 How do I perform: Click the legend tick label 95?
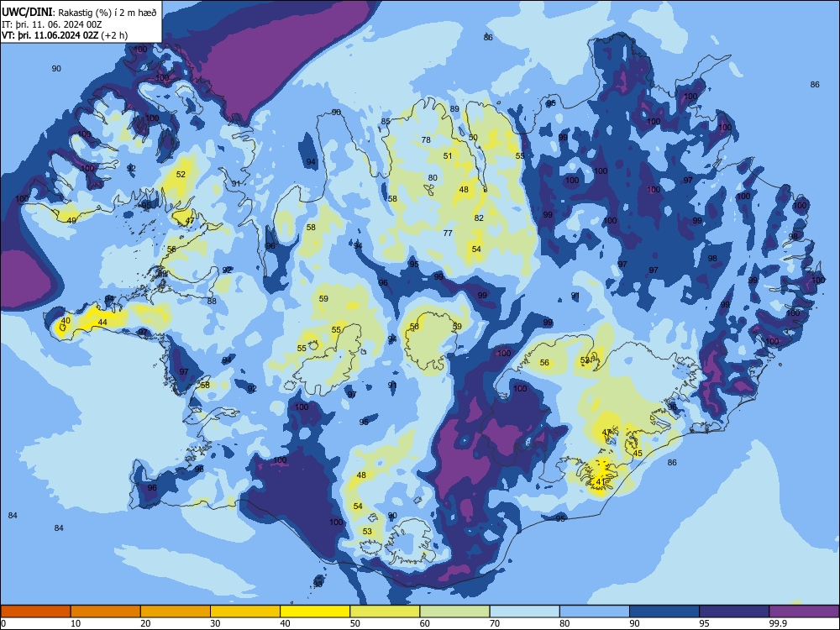pyautogui.click(x=704, y=623)
